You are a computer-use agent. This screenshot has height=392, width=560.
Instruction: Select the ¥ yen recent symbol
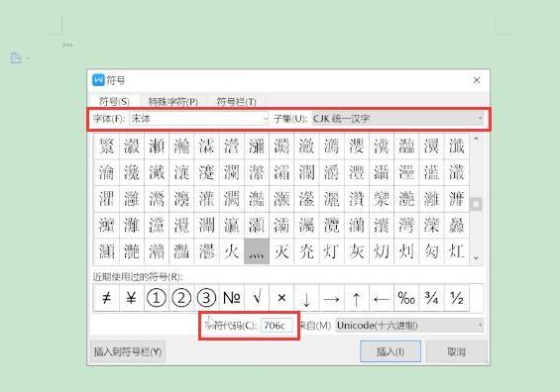(x=132, y=298)
